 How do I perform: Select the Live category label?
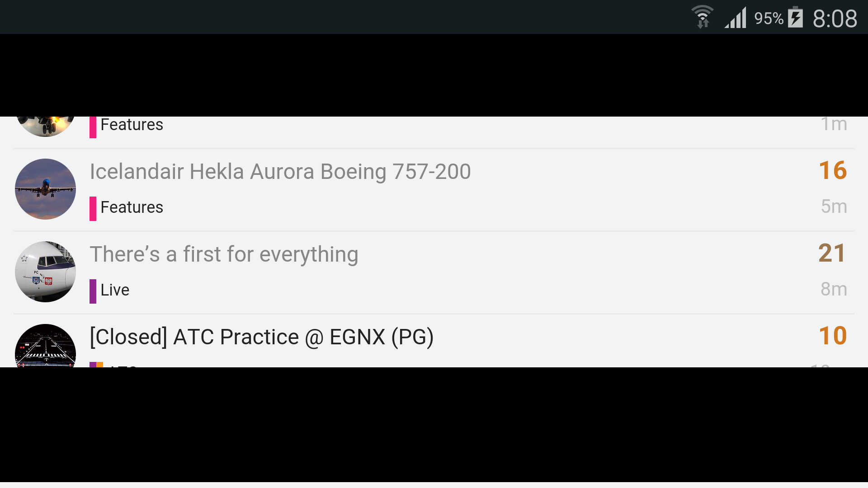point(114,290)
